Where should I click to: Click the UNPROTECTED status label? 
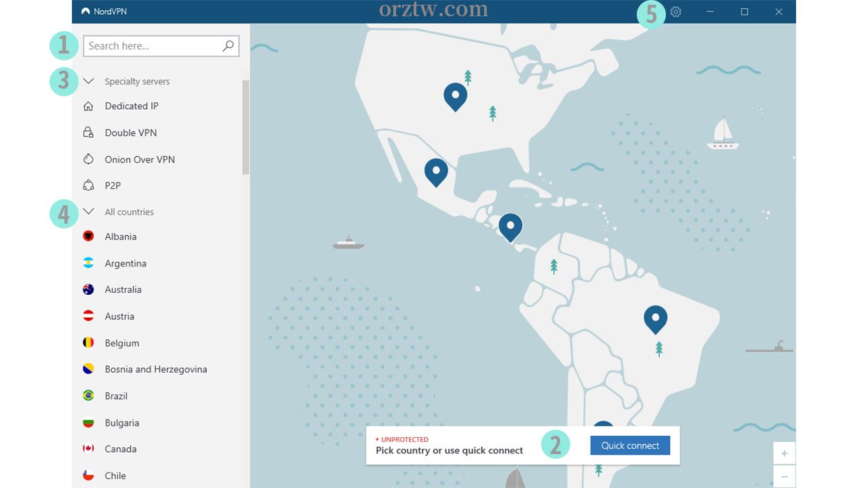coord(405,439)
